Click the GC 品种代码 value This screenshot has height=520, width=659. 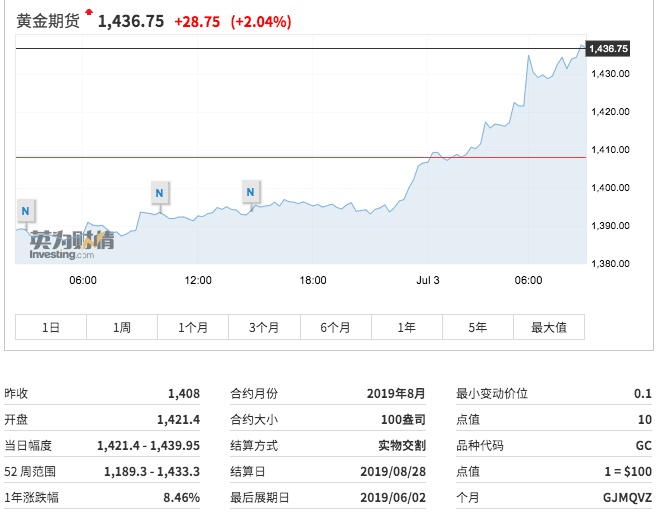(x=642, y=446)
